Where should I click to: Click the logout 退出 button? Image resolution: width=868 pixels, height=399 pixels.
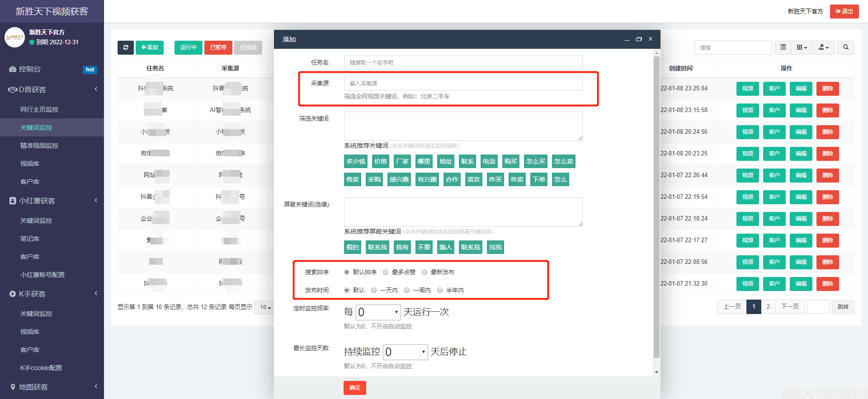tap(844, 11)
